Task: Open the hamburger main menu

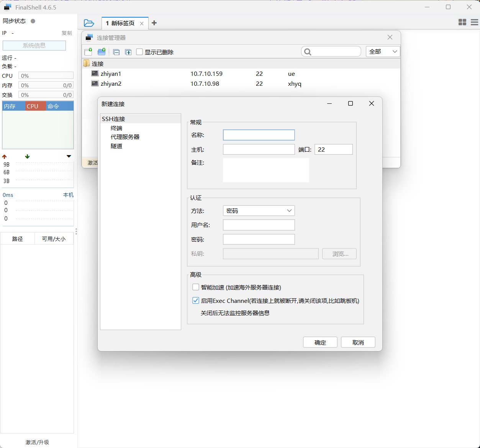Action: (x=474, y=22)
